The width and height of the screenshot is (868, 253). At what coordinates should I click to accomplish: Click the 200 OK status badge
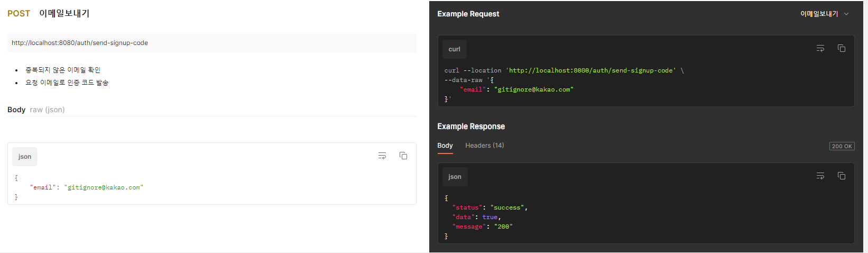coord(842,146)
